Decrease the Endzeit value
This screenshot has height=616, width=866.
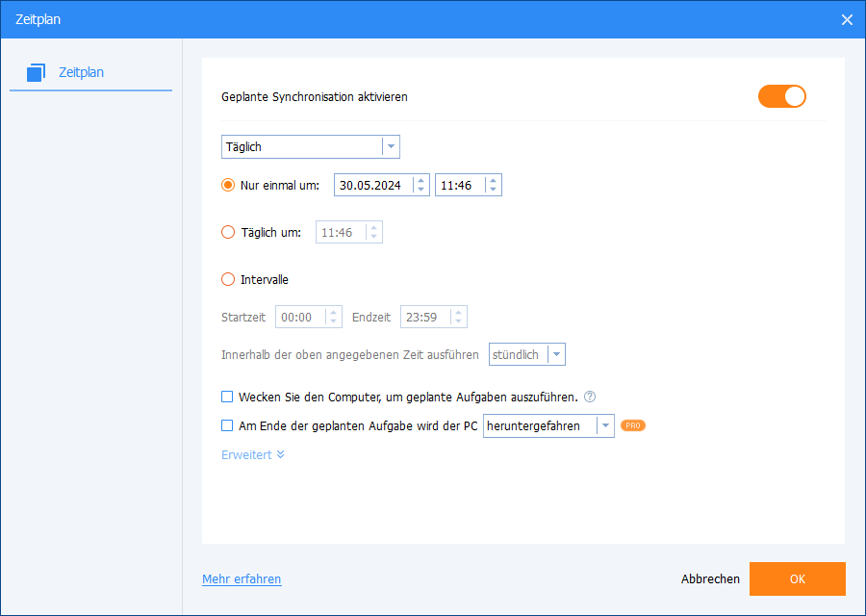458,322
